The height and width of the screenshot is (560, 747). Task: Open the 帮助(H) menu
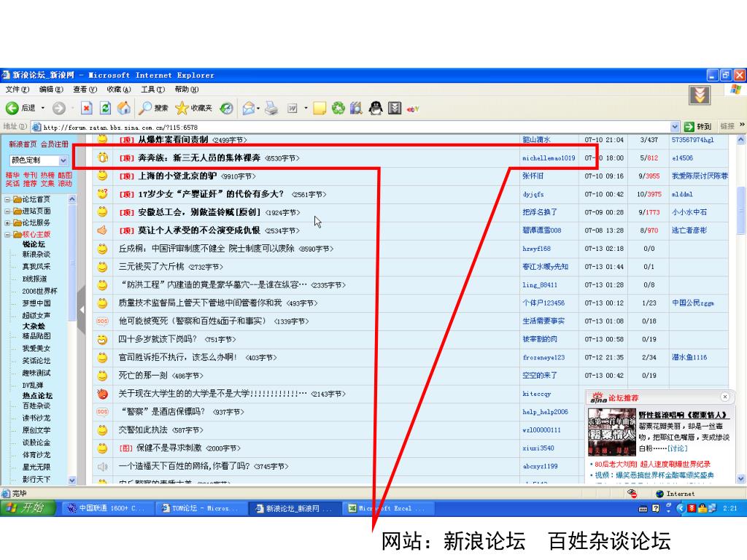pos(186,90)
